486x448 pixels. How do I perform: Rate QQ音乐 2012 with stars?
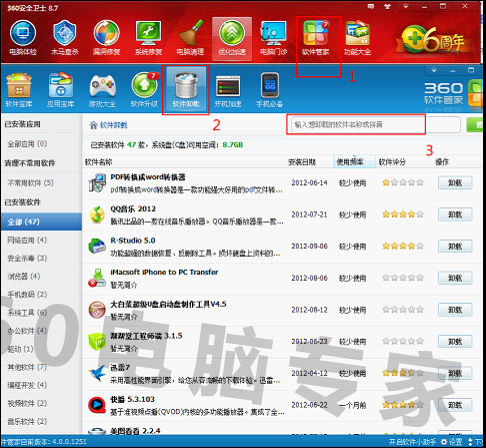403,214
